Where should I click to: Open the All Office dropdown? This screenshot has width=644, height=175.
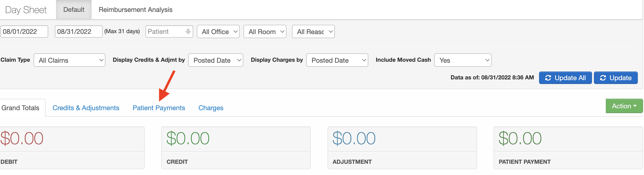[218, 32]
